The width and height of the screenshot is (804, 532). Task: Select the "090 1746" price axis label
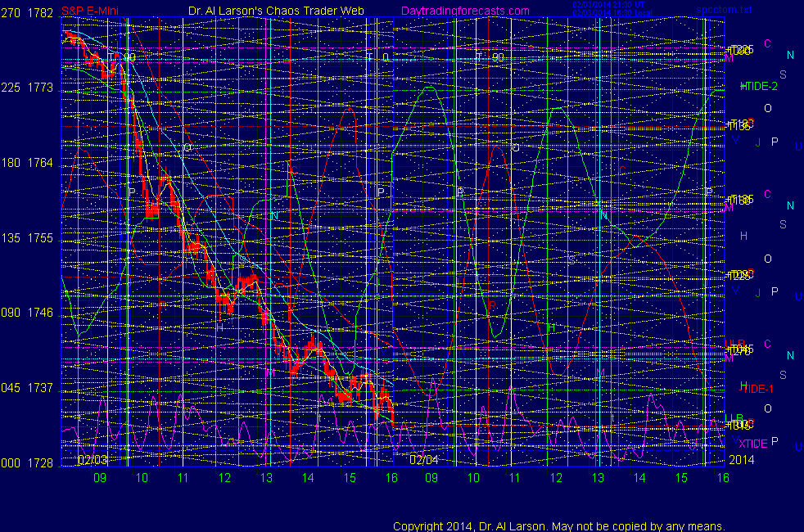click(x=27, y=313)
